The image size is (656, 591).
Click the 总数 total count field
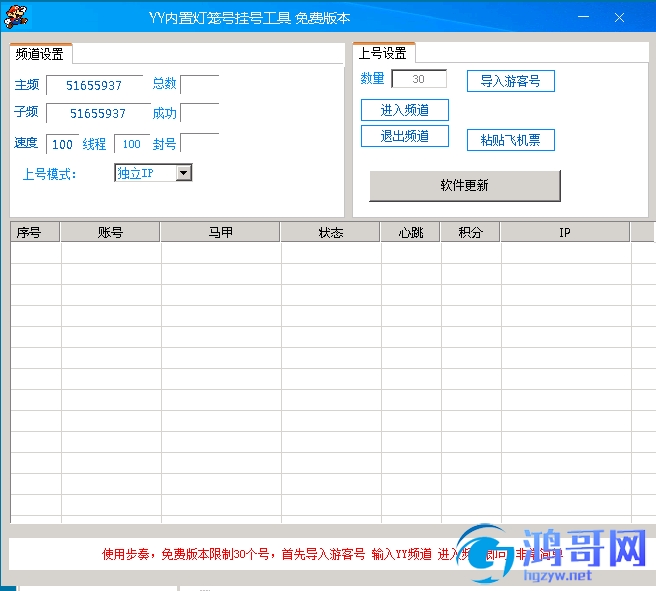pos(200,85)
